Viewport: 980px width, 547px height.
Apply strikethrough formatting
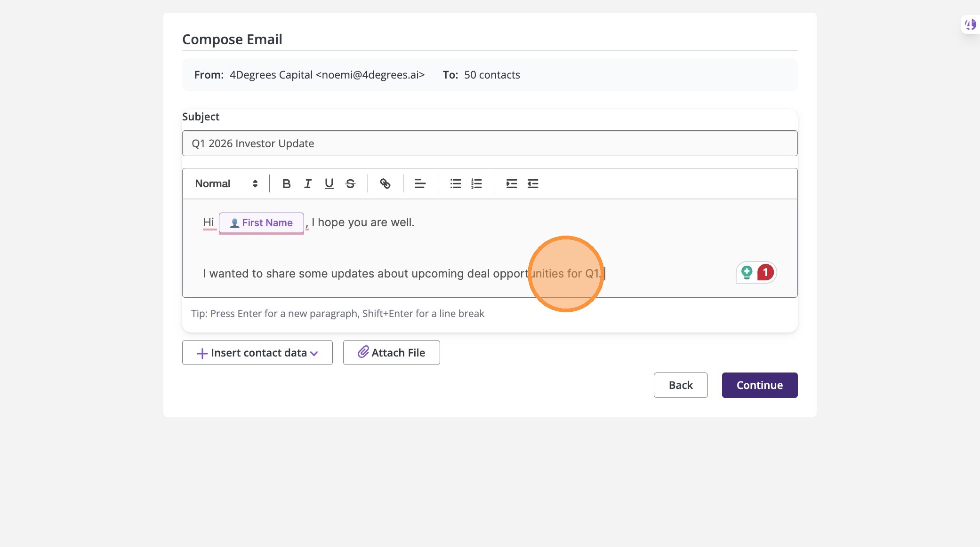coord(350,184)
